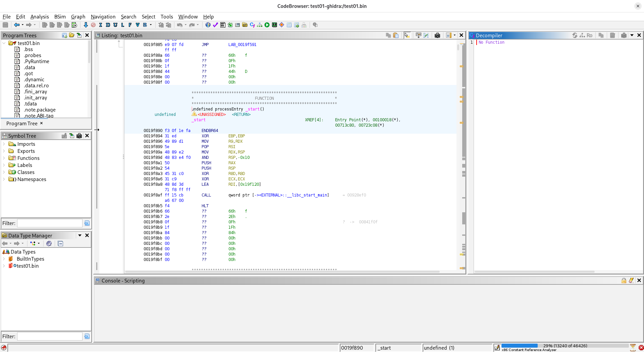Open the Data Type Manager toolbar icon
Viewport: 644px width, 352px height.
[x=245, y=25]
